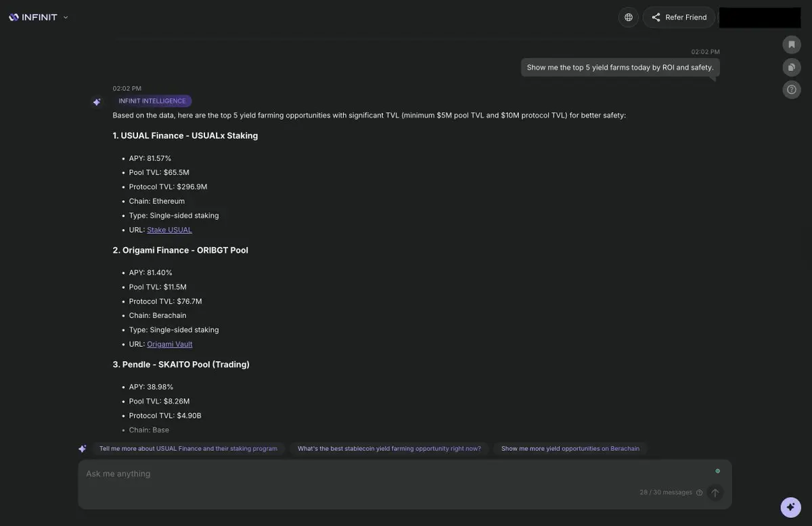812x526 pixels.
Task: Select suggestion for yield opportunities on Berachain
Action: [x=570, y=448]
